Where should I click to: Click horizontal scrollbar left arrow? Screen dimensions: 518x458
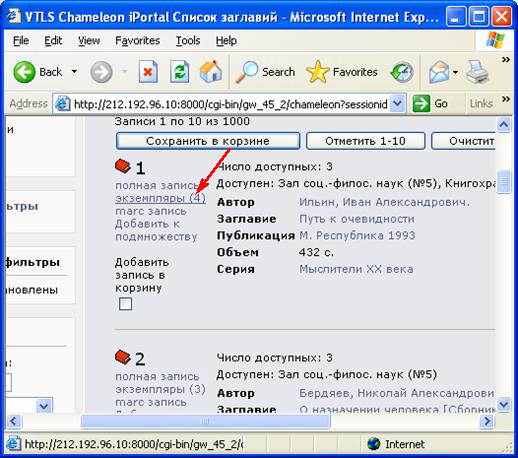pyautogui.click(x=14, y=421)
